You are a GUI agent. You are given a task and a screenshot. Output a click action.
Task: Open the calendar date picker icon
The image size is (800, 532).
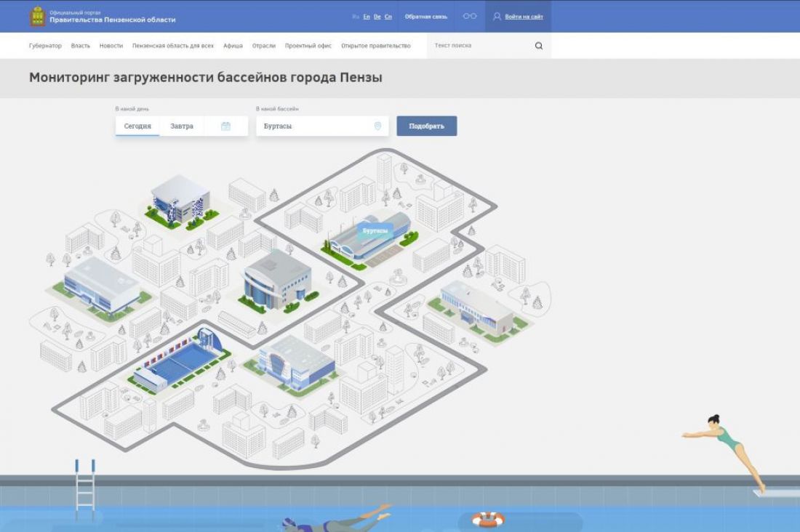pos(225,126)
